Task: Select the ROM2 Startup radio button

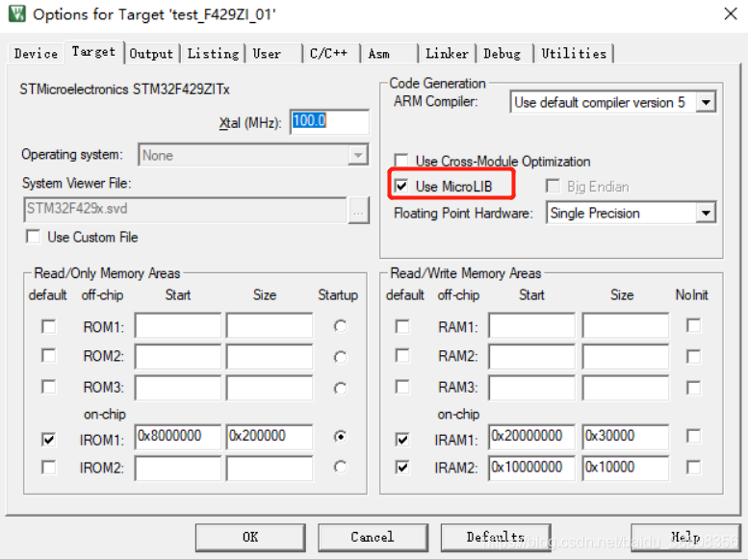Action: click(x=340, y=357)
